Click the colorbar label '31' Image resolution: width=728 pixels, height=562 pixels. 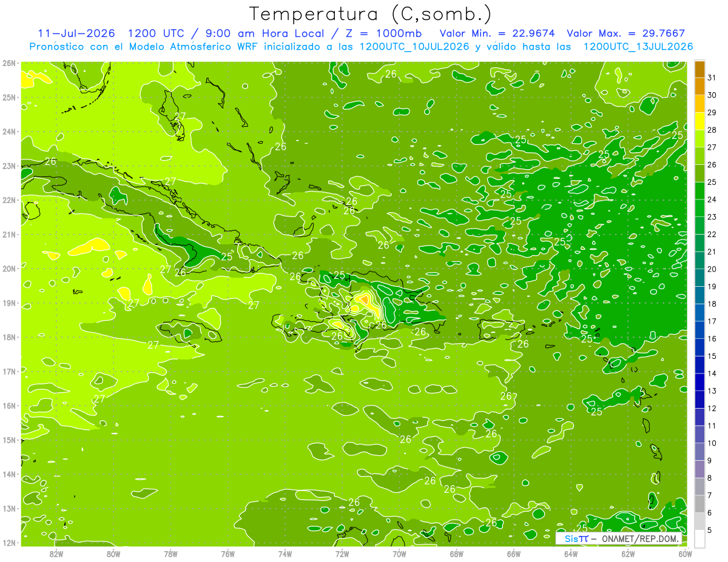(x=712, y=78)
